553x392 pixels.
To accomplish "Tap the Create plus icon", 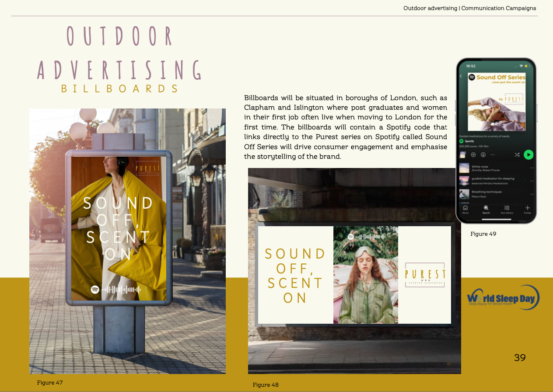I will (527, 209).
